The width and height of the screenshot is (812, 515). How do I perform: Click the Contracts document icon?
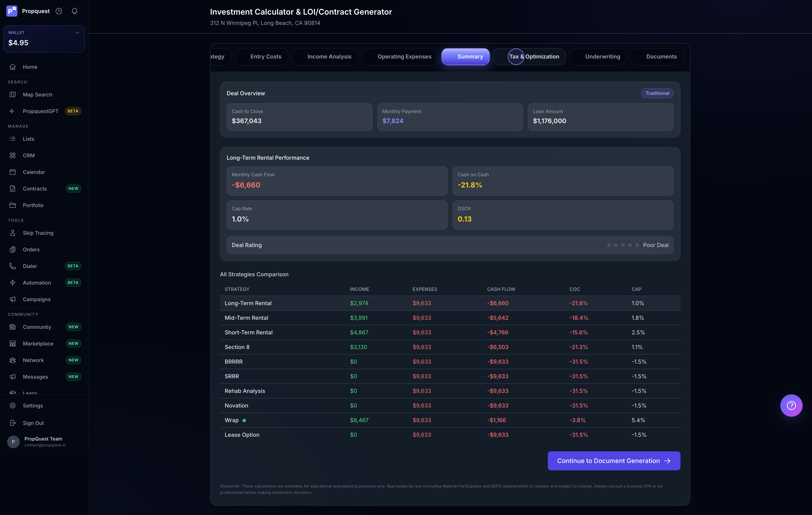coord(13,189)
